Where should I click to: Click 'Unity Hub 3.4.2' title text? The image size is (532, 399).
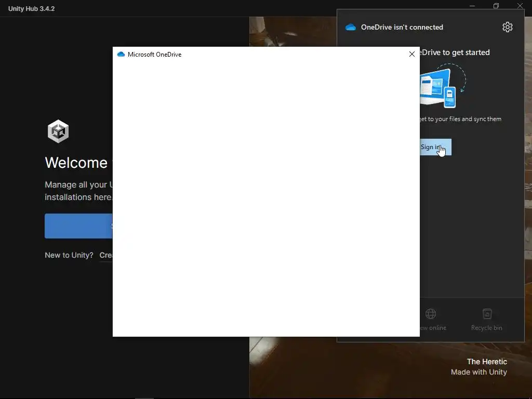(x=31, y=9)
